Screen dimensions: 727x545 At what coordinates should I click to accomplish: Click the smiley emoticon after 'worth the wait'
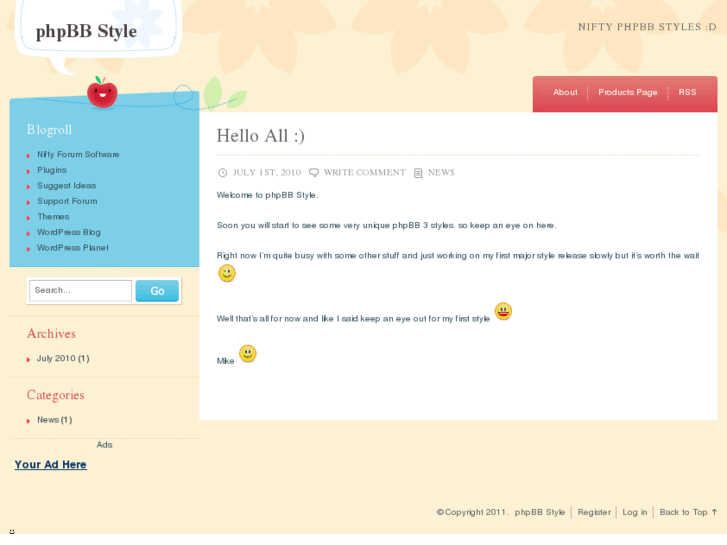click(227, 273)
